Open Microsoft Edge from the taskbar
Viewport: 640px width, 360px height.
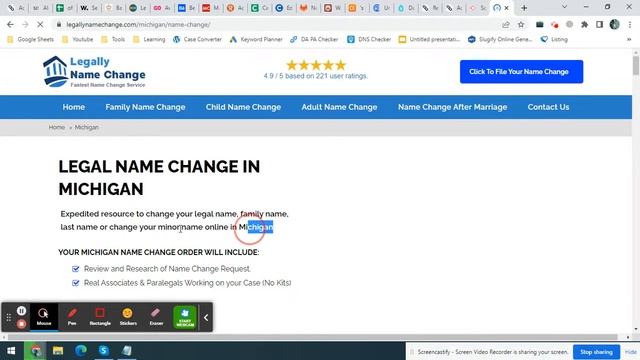point(81,351)
